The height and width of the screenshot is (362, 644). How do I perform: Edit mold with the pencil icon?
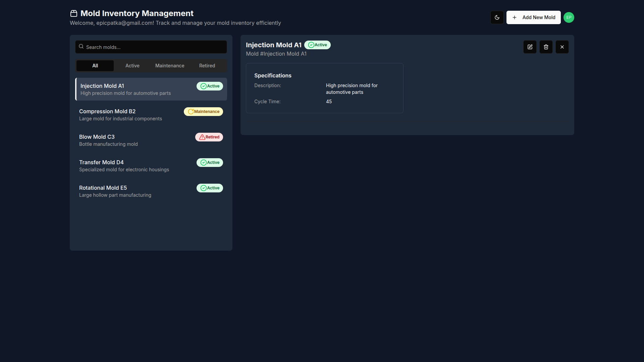pos(530,47)
